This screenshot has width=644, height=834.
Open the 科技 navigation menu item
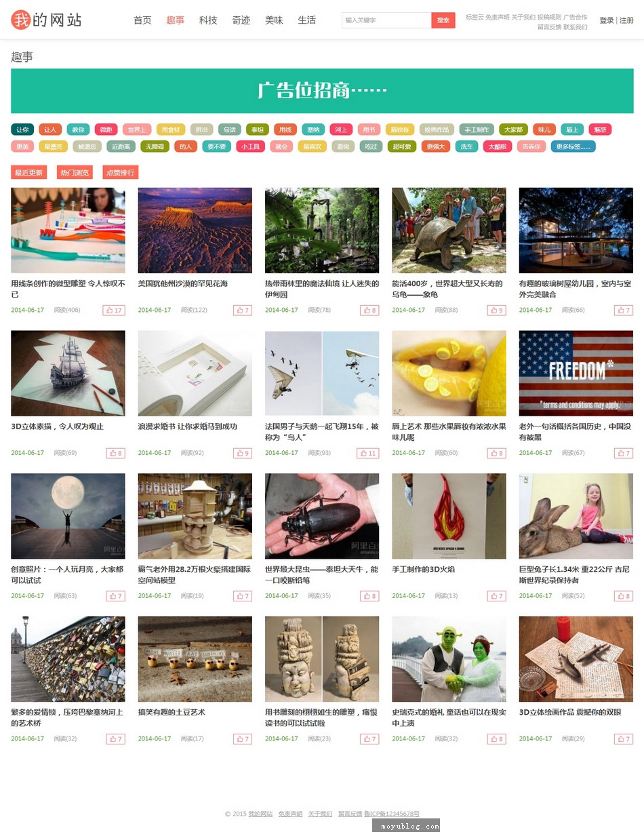[208, 20]
